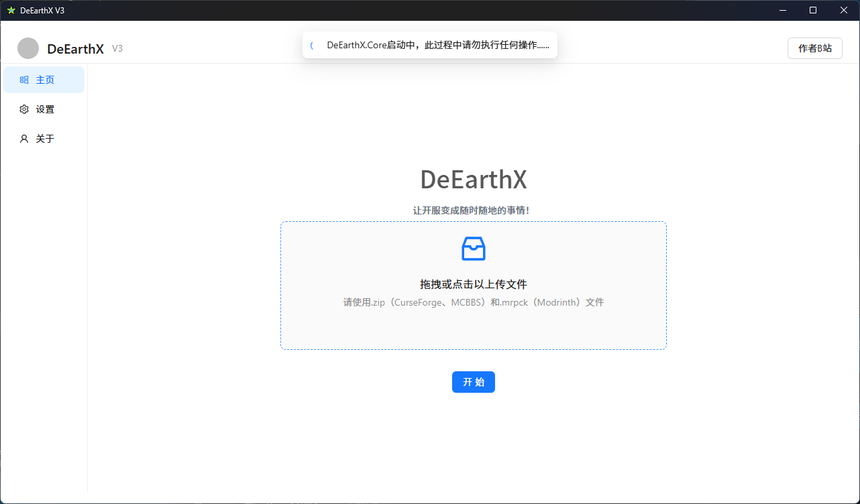The image size is (860, 504).
Task: Open the 作者B站 author page
Action: pos(814,48)
